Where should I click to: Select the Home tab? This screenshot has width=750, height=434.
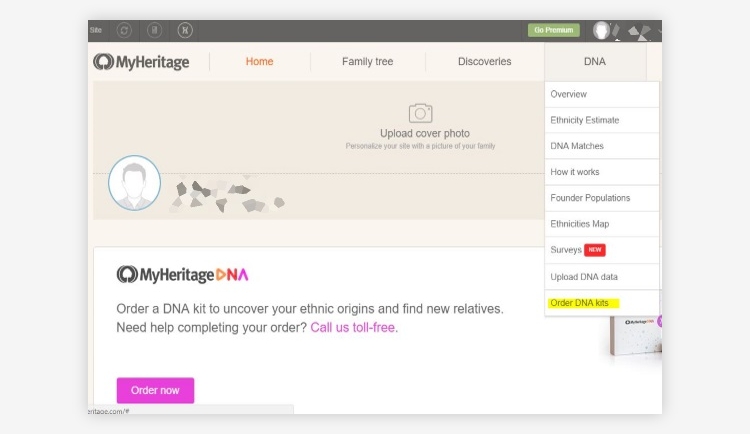(x=259, y=61)
